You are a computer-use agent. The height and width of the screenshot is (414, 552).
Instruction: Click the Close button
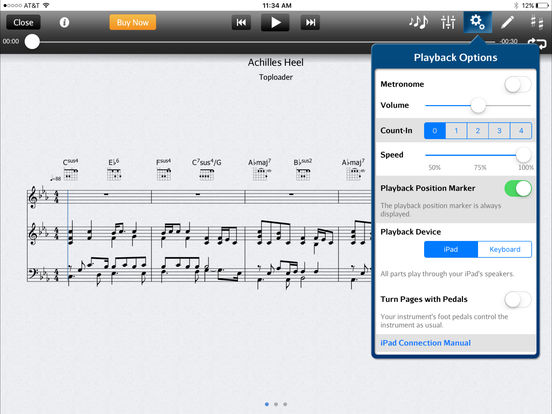[x=23, y=23]
